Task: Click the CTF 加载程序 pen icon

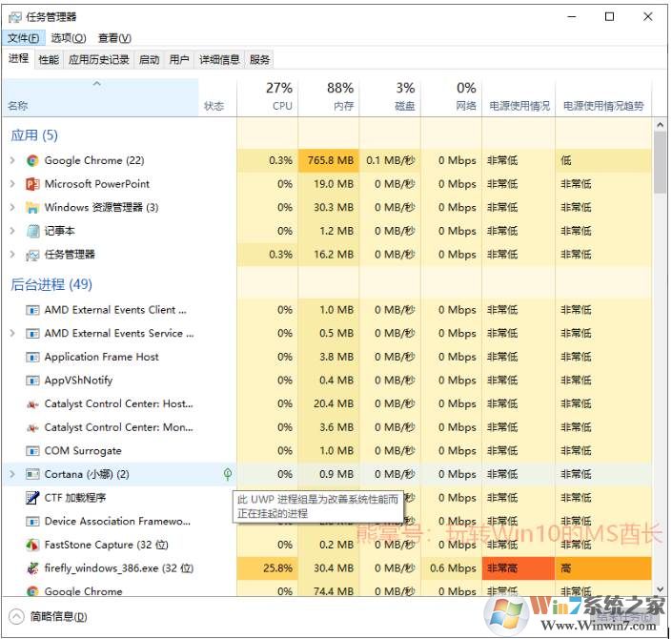Action: coord(32,498)
